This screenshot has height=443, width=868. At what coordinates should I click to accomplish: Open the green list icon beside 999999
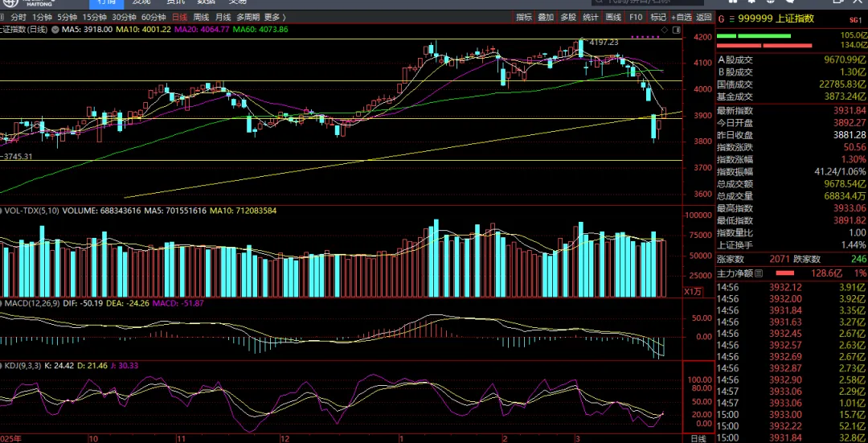click(732, 18)
